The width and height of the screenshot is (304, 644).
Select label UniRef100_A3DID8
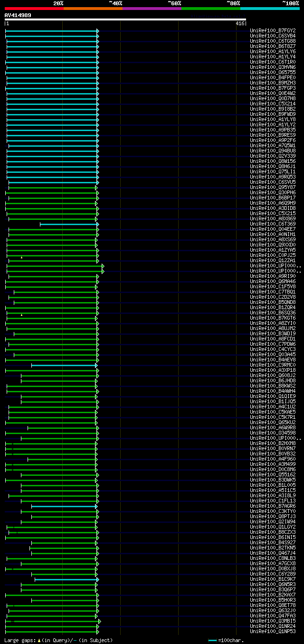point(273,208)
